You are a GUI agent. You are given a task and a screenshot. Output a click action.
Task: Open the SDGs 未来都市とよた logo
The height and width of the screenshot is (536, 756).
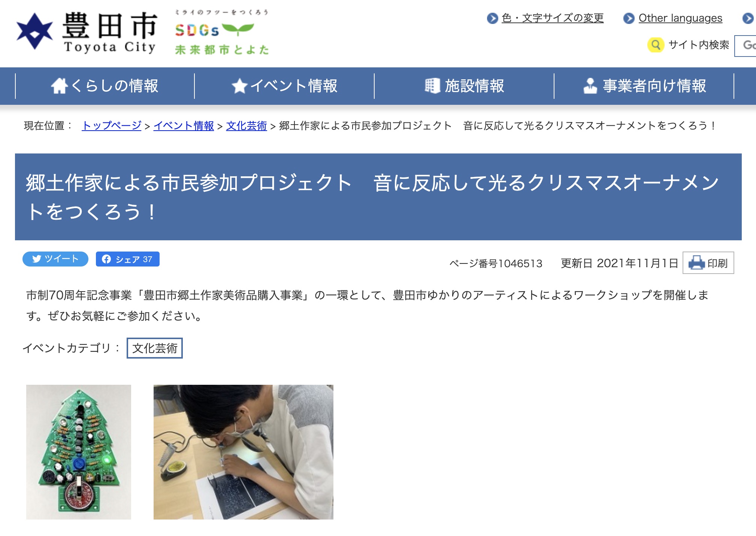coord(222,32)
